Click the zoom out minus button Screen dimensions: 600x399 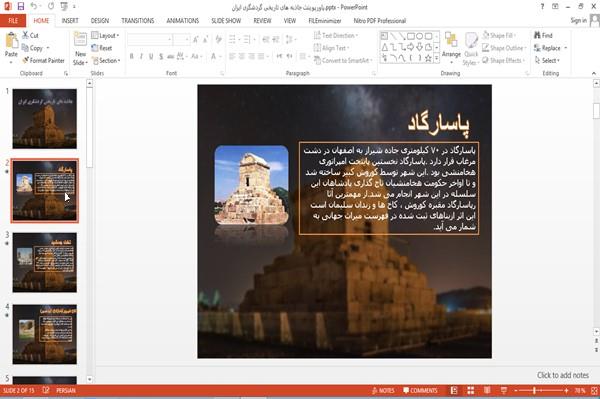516,391
